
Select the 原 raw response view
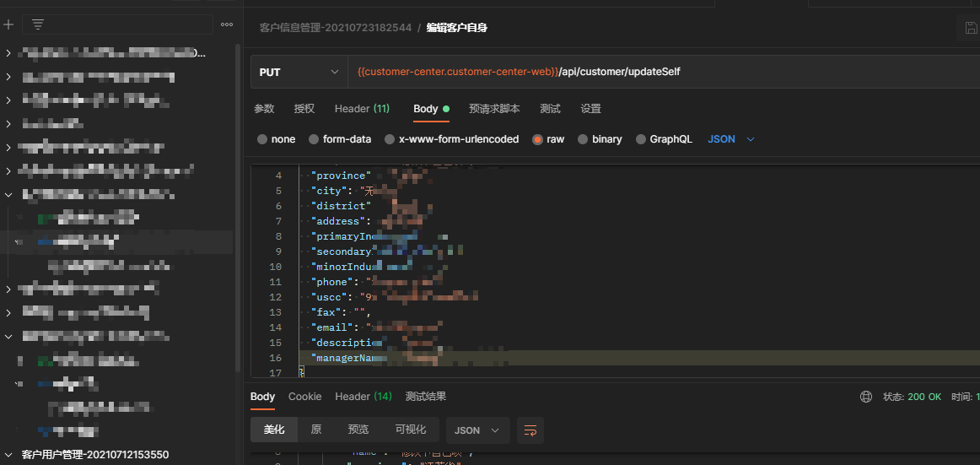[x=316, y=430]
